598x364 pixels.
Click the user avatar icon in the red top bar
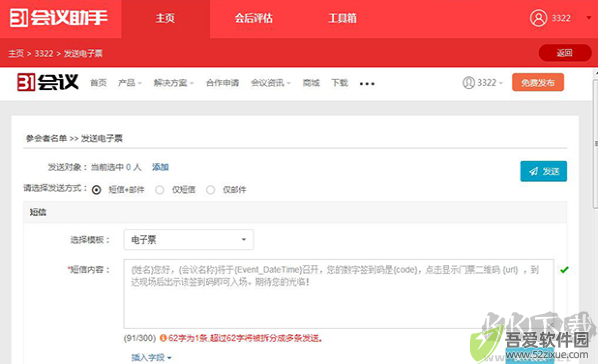pos(539,18)
